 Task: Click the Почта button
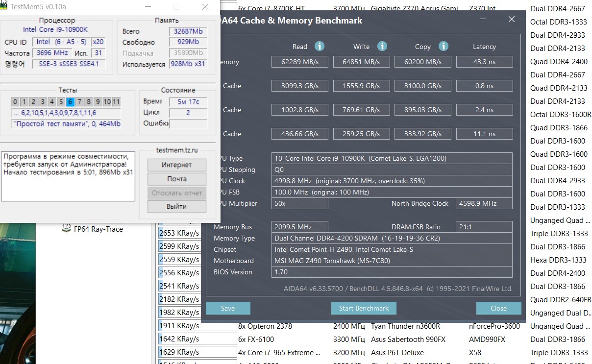(176, 179)
